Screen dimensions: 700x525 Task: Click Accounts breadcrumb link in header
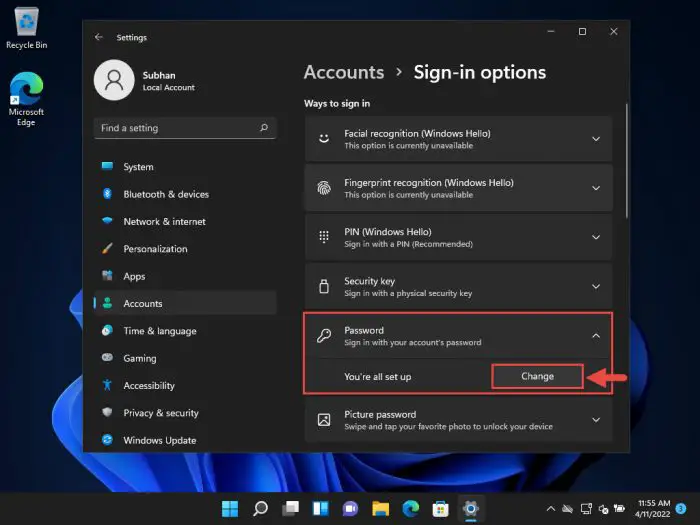[x=343, y=72]
